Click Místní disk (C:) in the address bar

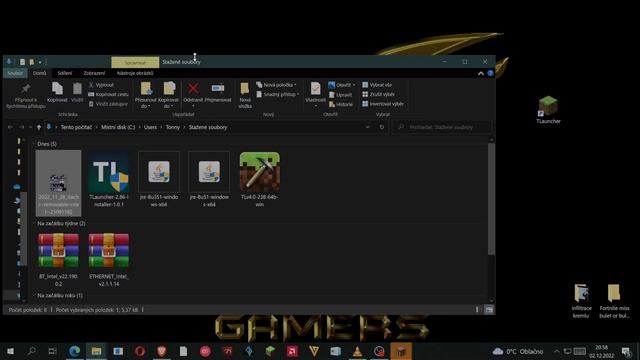(x=118, y=127)
